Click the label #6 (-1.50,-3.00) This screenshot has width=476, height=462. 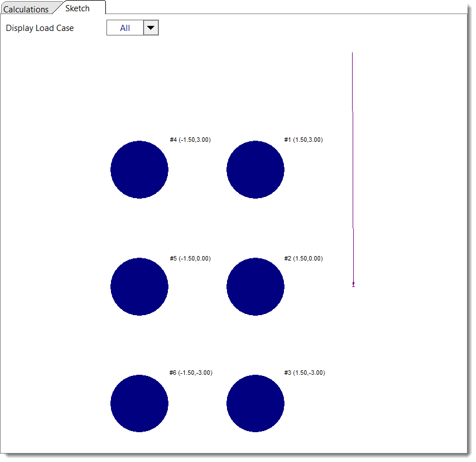pos(191,373)
